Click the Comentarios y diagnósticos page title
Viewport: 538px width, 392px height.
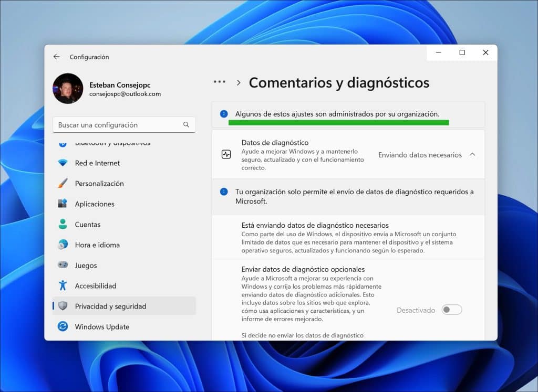click(x=339, y=82)
